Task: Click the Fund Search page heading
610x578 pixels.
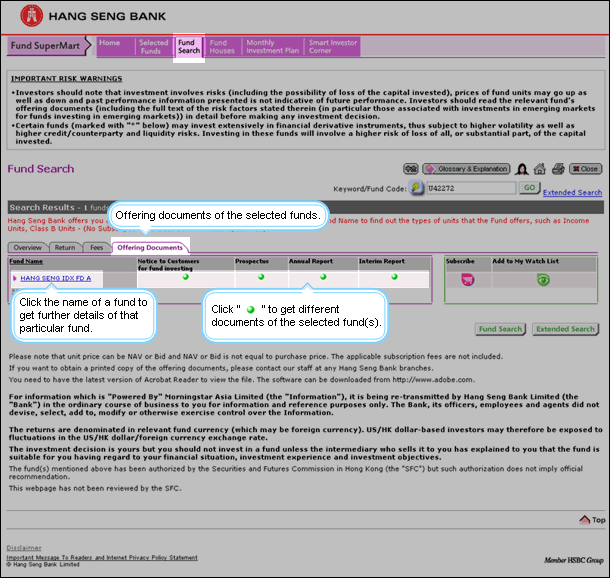Action: [x=41, y=169]
